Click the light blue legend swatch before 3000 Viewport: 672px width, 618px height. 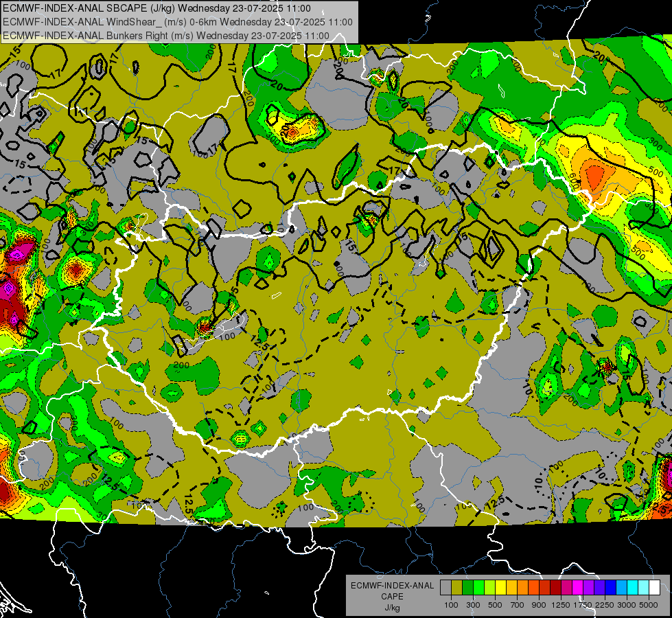[x=621, y=588]
